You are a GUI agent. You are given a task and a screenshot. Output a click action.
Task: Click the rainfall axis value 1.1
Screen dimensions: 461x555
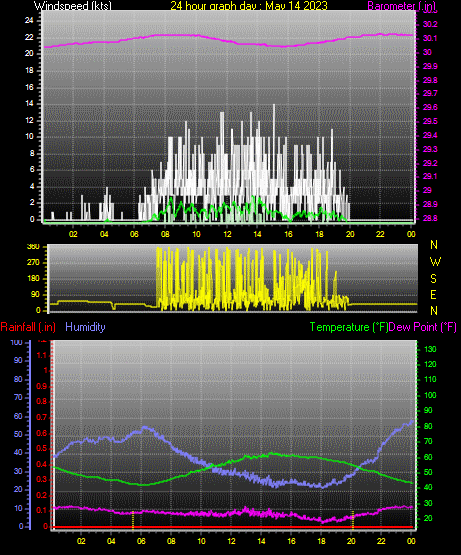pos(42,355)
